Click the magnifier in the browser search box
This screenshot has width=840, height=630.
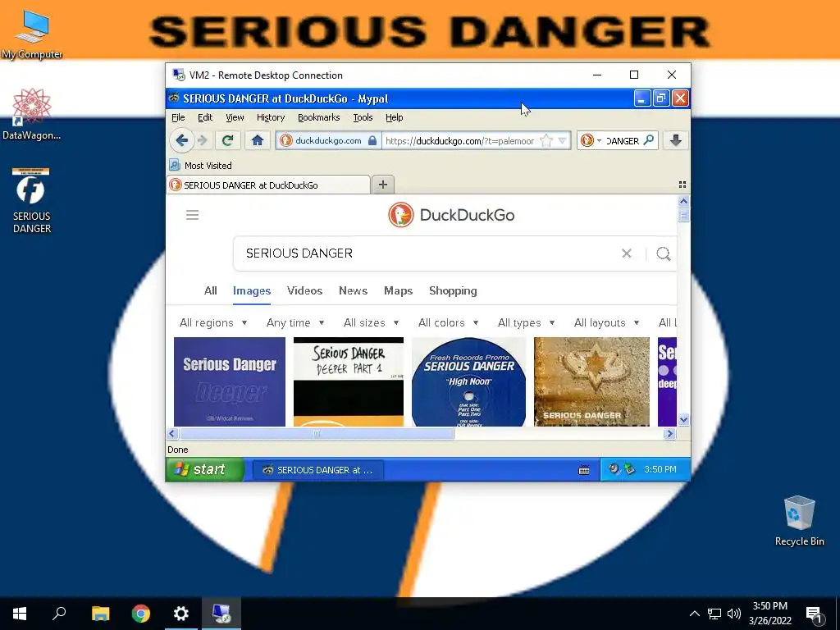(x=649, y=140)
